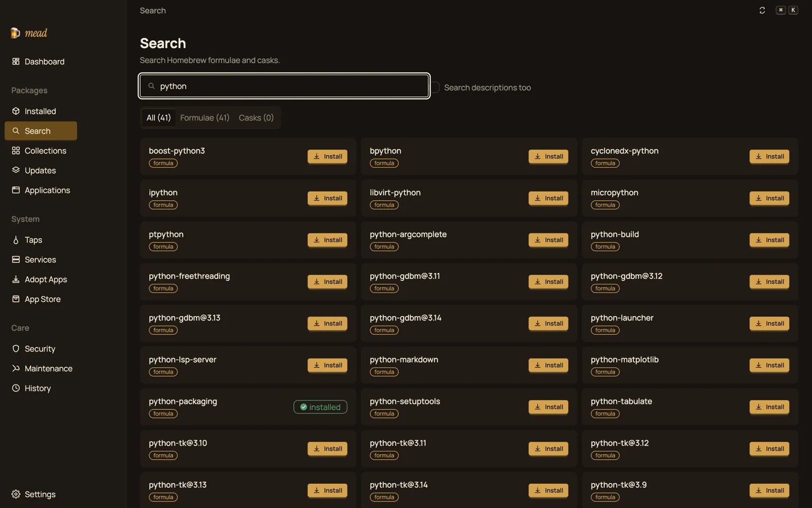Click the python search input field

284,86
